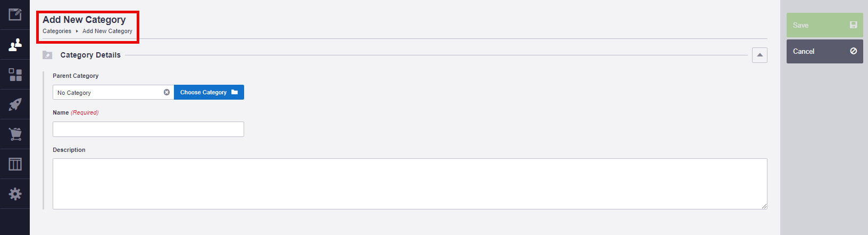The width and height of the screenshot is (868, 235).
Task: Clear the No Category parent selection
Action: 166,92
